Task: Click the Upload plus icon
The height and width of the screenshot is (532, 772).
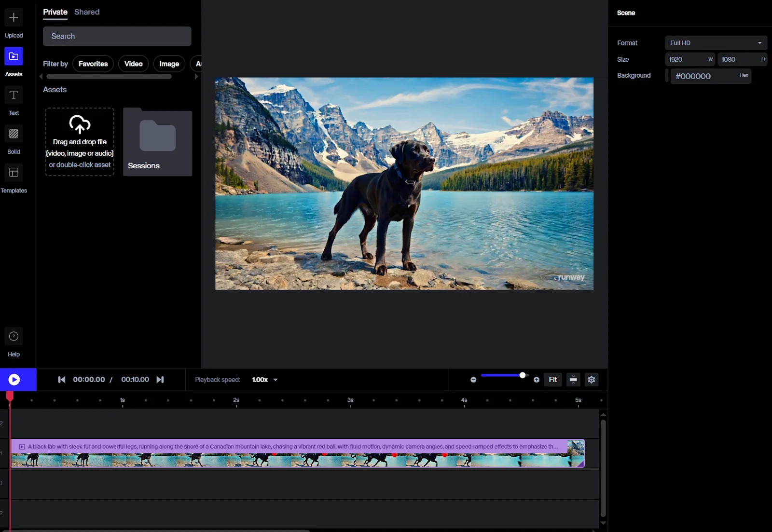Action: coord(14,18)
